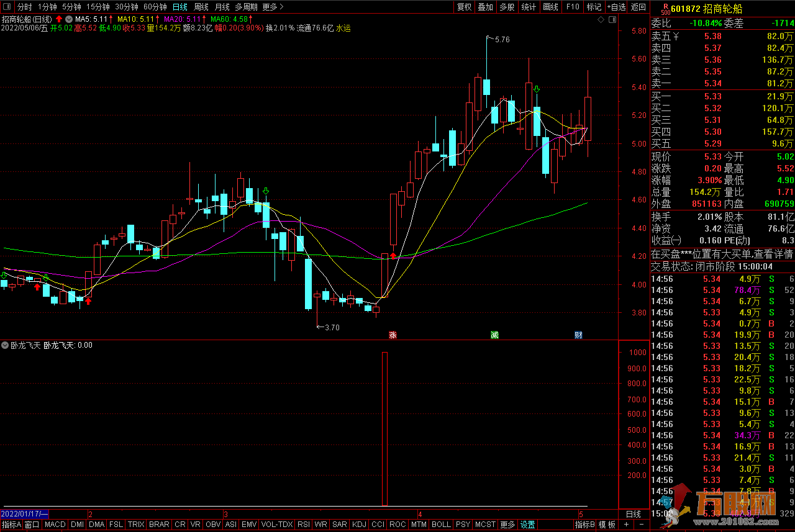The height and width of the screenshot is (532, 795).
Task: Switch the indicator to DMA
Action: [96, 525]
